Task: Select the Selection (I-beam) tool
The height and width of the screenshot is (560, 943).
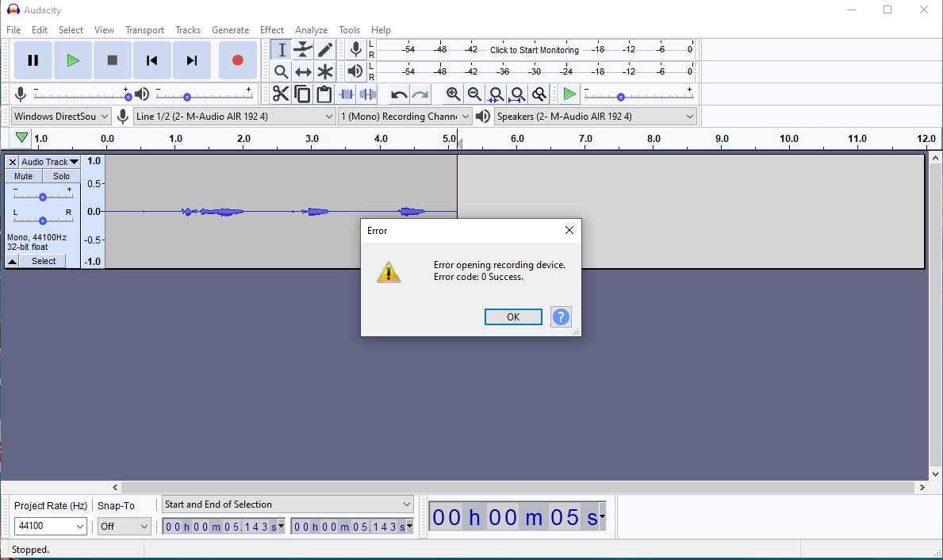Action: pyautogui.click(x=281, y=50)
